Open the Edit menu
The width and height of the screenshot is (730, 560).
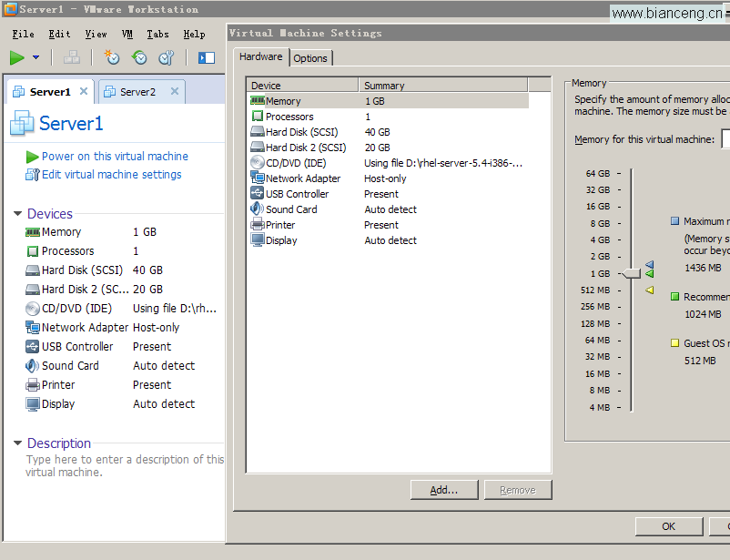point(59,34)
